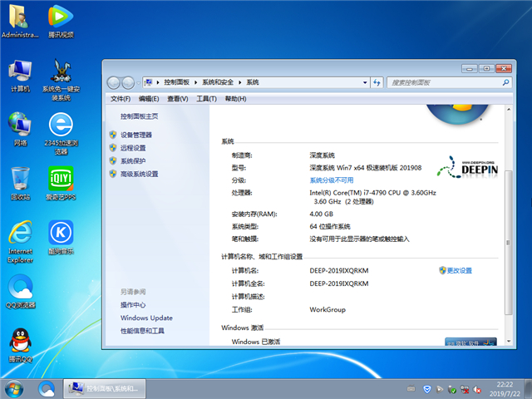Open the Administrator folder desktop icon
Screen dimensions: 532x399
click(x=20, y=20)
